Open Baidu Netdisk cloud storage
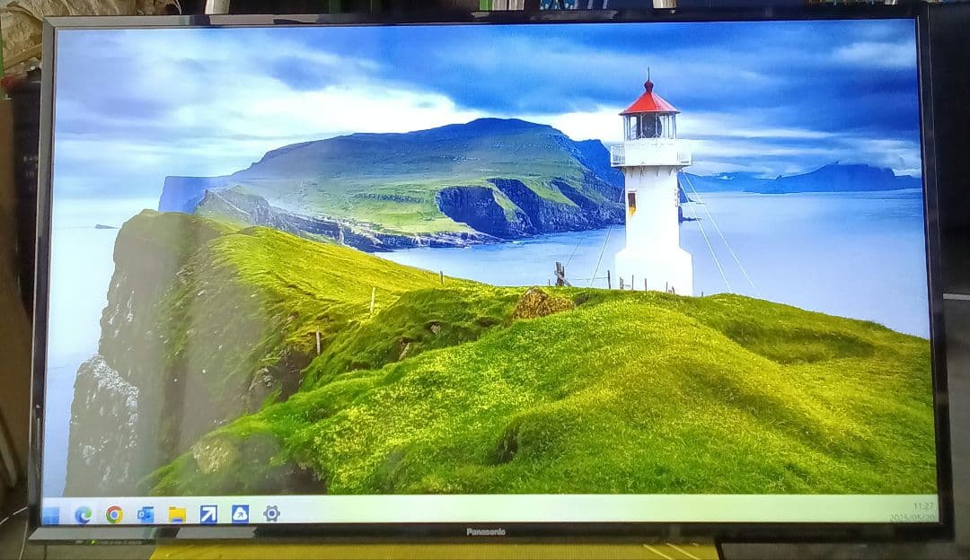This screenshot has width=970, height=560. click(240, 514)
